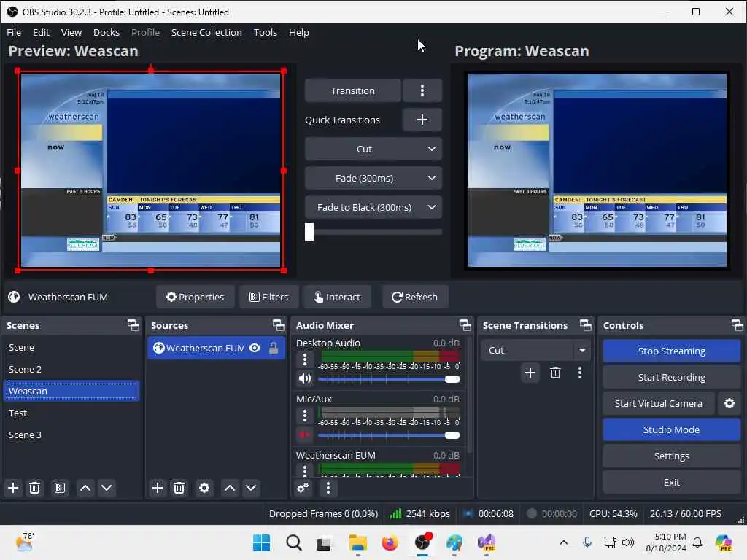Screen dimensions: 747x560
Task: Move source down in list
Action: (251, 488)
